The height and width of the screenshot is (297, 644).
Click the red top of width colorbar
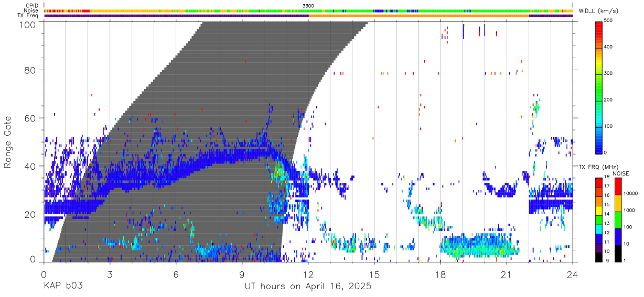(x=599, y=29)
